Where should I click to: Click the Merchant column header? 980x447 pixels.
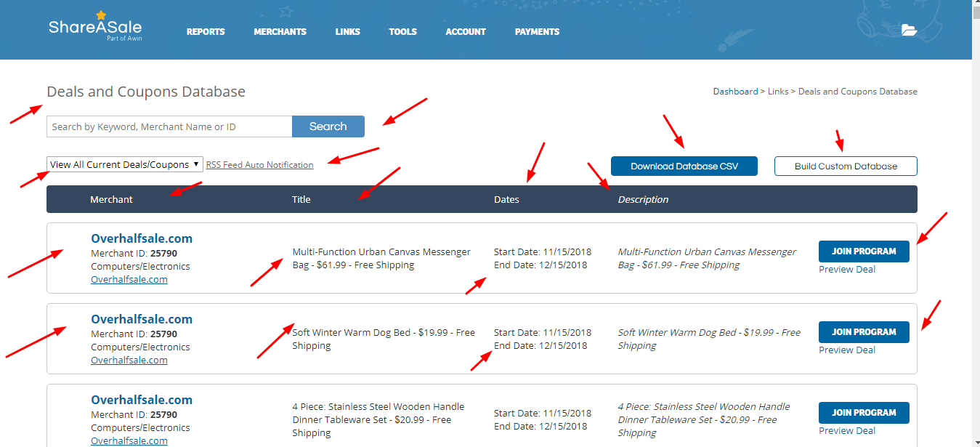coord(112,199)
